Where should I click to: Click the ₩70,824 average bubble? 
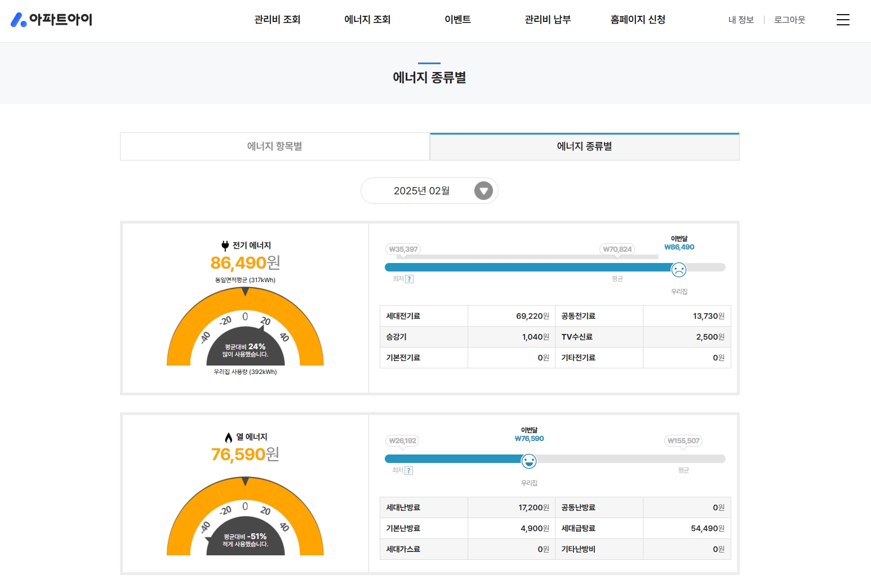tap(617, 250)
